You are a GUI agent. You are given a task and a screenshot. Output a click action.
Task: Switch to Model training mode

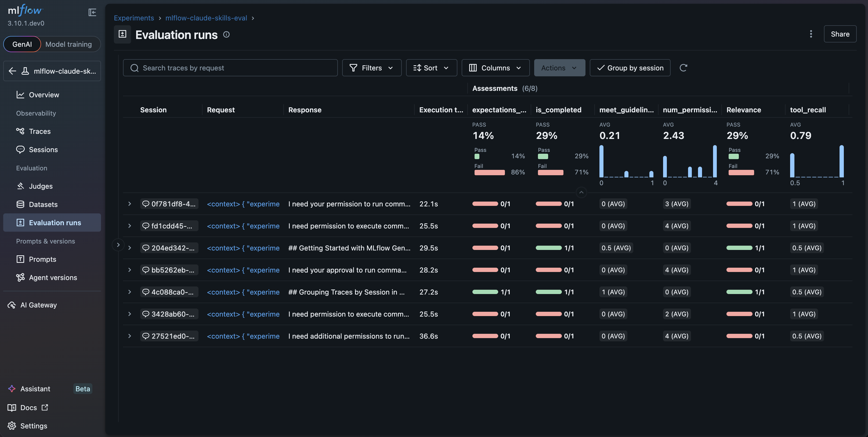[x=69, y=44]
